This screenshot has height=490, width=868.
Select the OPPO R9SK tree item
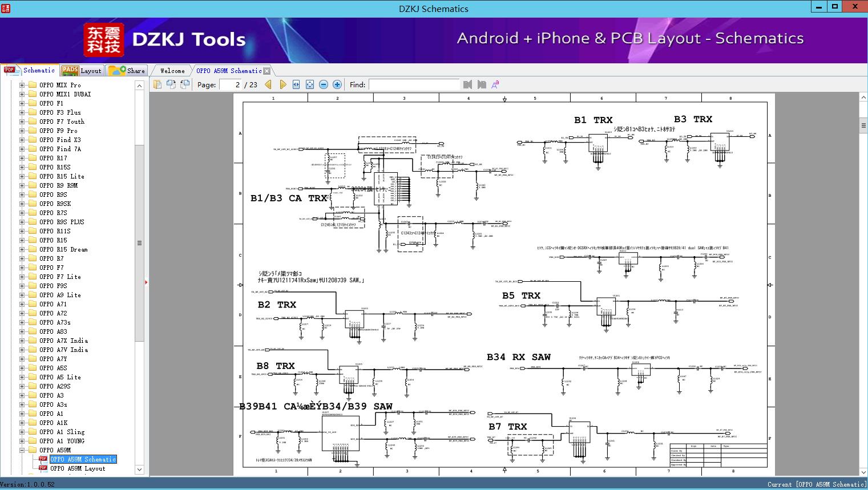[55, 204]
